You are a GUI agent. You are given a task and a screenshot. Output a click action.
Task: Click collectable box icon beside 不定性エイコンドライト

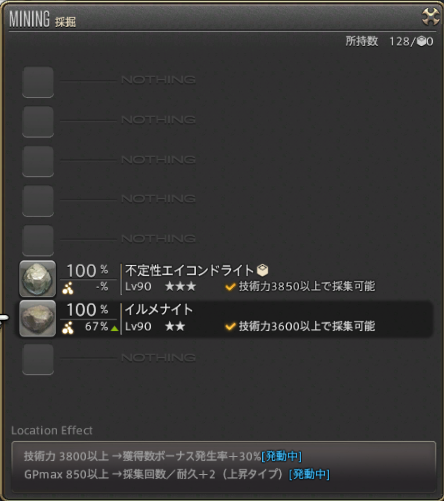coord(263,270)
